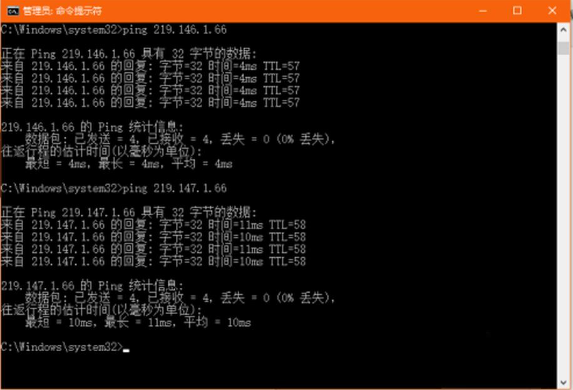Minimize the command prompt window
Image resolution: width=573 pixels, height=390 pixels.
483,11
